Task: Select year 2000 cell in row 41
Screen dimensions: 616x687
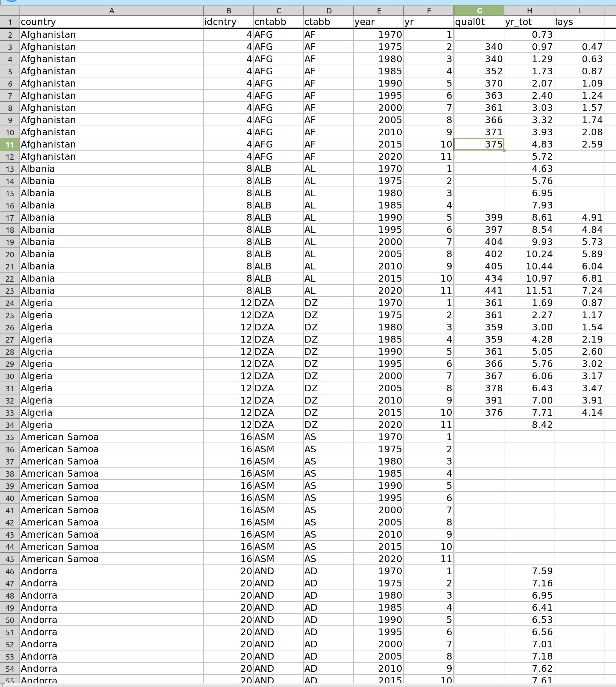Action: coord(378,510)
